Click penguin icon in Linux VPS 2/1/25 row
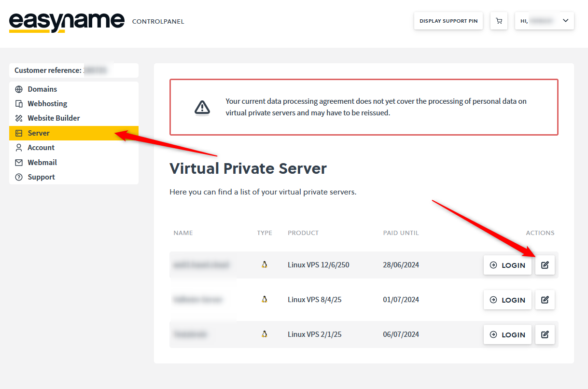The width and height of the screenshot is (588, 389). 265,334
